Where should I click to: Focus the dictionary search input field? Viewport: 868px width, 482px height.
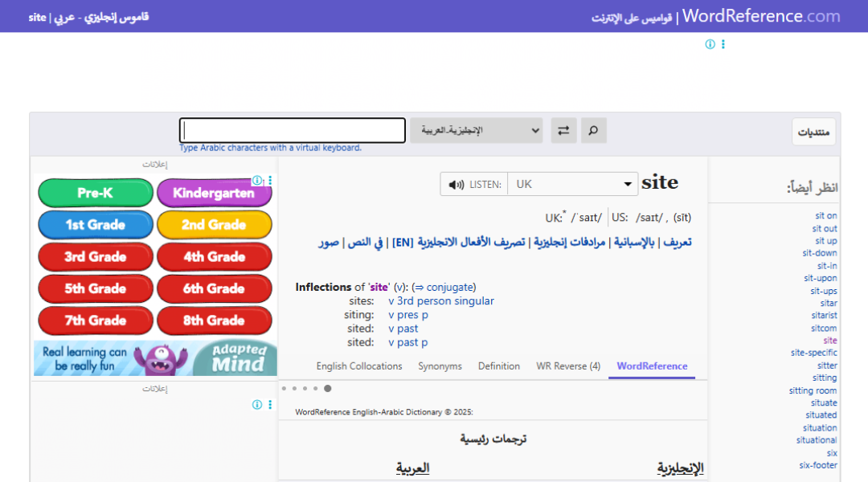pos(293,131)
